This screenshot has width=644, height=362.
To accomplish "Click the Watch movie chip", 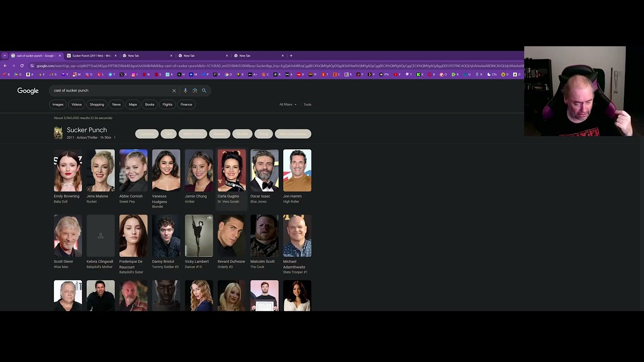I will click(193, 134).
